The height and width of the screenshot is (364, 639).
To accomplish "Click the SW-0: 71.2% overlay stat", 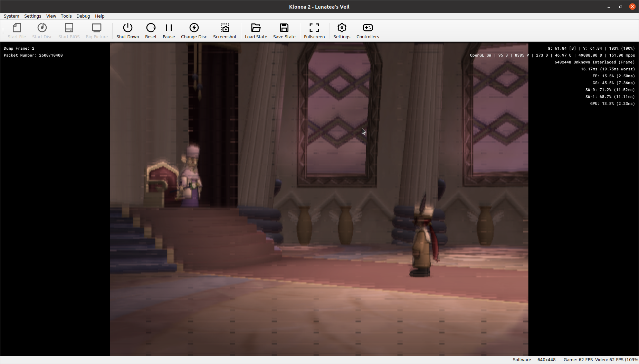I will pyautogui.click(x=610, y=90).
